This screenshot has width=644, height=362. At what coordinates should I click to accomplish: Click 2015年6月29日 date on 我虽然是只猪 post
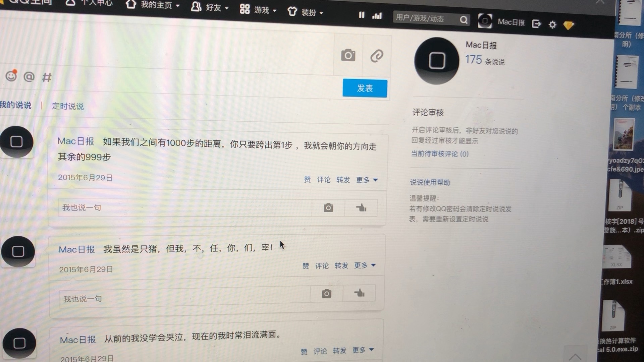(86, 269)
